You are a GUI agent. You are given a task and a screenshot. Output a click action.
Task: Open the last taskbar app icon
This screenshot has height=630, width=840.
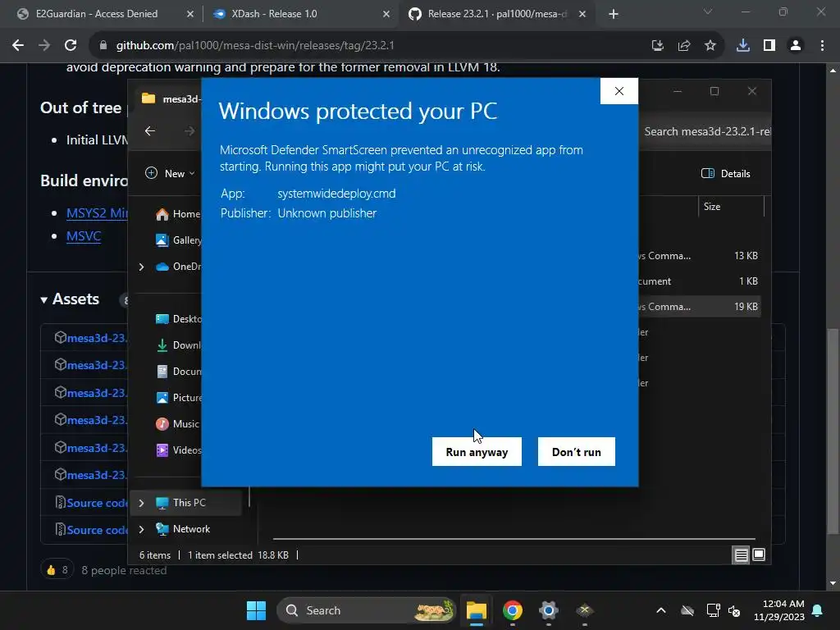tap(584, 610)
